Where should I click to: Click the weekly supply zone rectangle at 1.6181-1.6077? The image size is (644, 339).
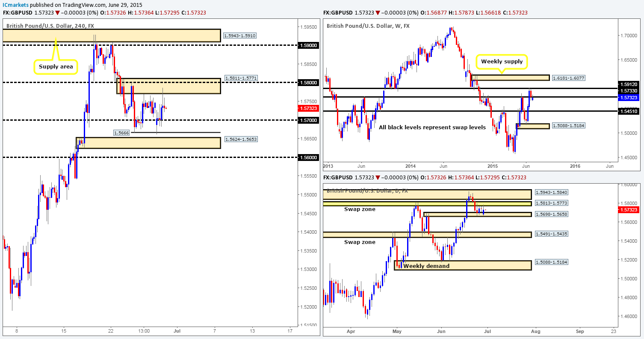(x=510, y=78)
